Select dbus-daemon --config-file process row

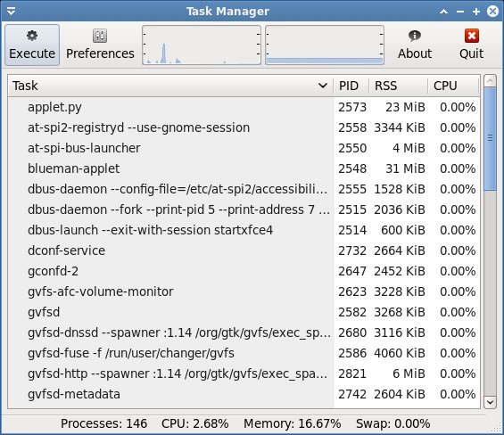[x=244, y=189]
